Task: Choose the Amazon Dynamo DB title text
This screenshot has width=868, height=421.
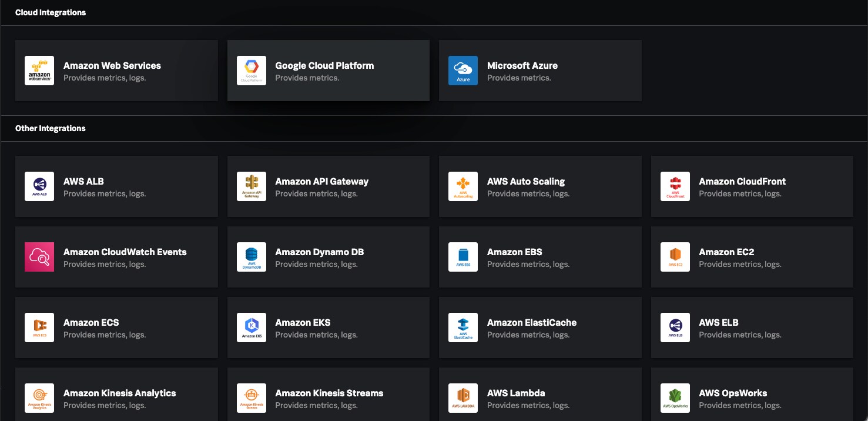Action: pos(320,252)
